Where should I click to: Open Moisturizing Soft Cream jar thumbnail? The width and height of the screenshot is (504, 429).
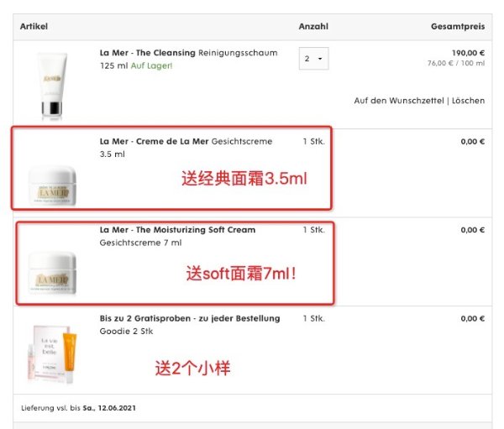click(x=52, y=273)
